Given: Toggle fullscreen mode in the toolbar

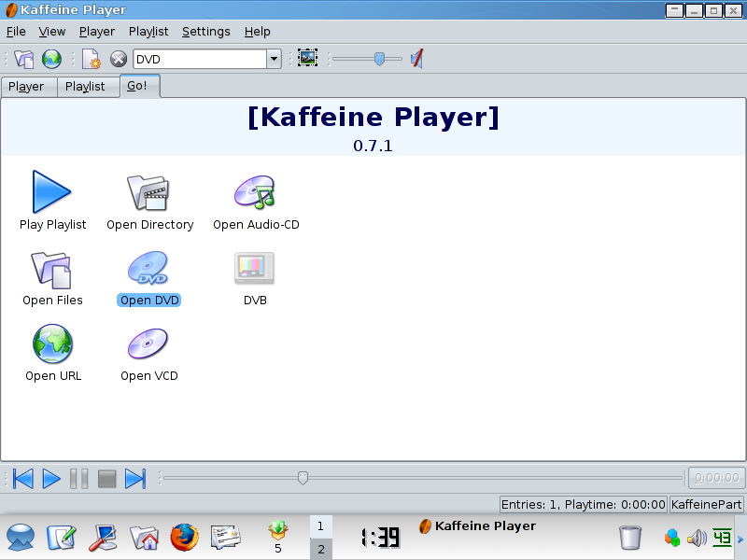Looking at the screenshot, I should pyautogui.click(x=307, y=59).
